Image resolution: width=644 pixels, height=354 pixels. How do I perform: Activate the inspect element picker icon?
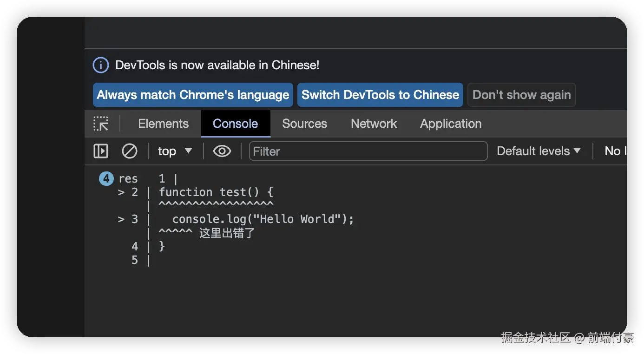(101, 124)
